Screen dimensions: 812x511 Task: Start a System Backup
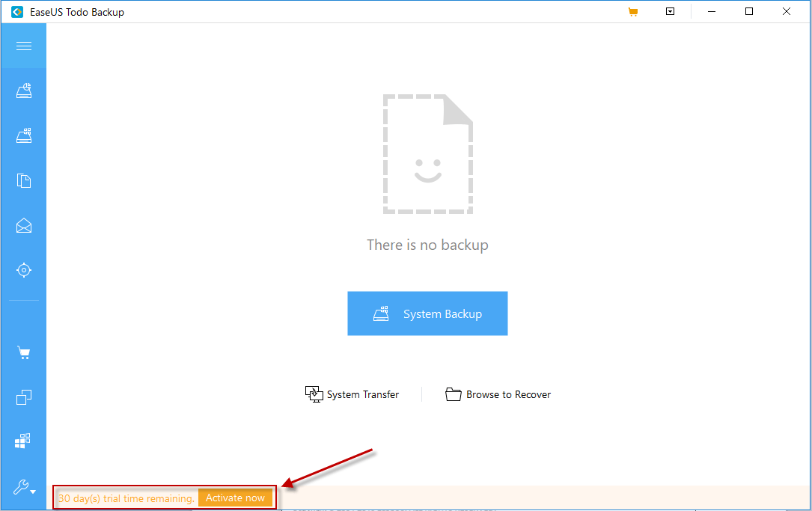coord(427,313)
